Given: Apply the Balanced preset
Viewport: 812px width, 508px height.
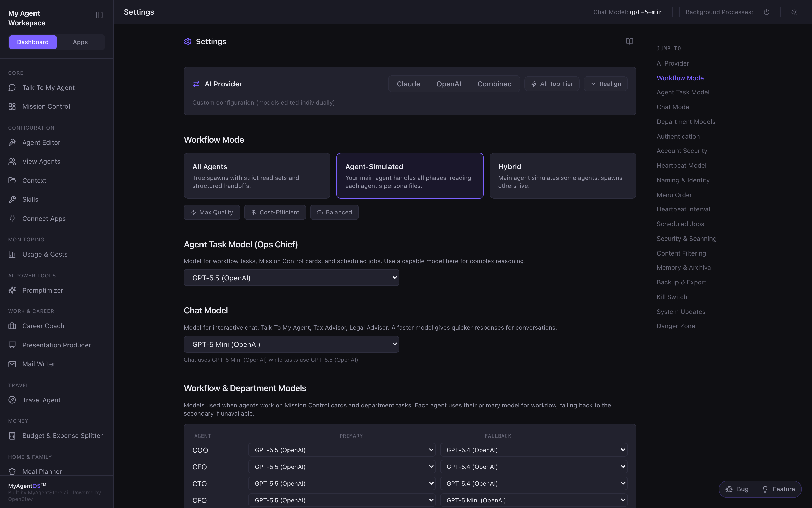Looking at the screenshot, I should (x=334, y=212).
